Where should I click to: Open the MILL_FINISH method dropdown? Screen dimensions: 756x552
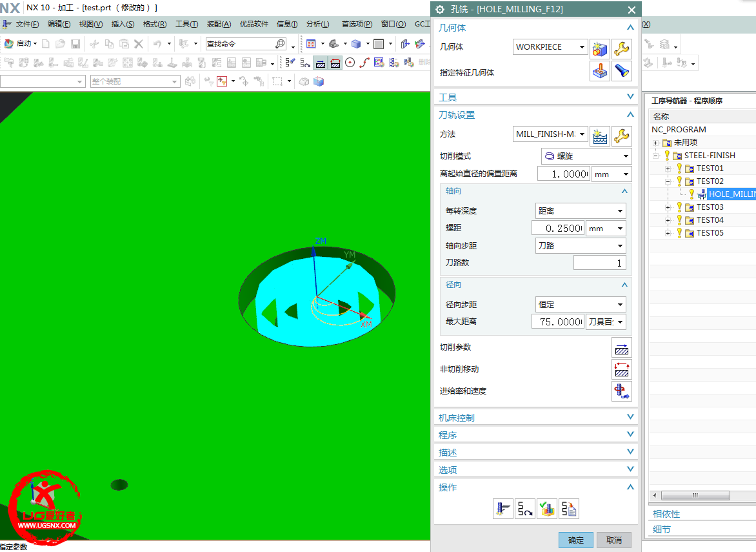[x=582, y=134]
